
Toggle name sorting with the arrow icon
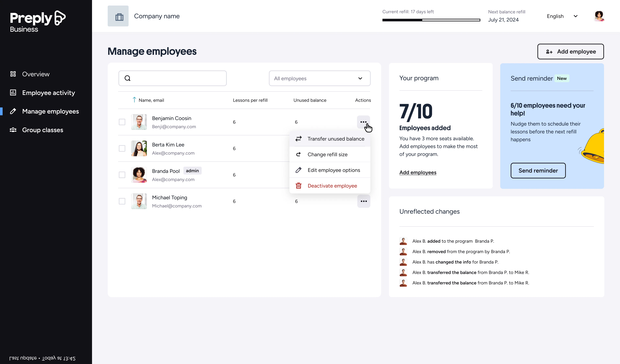tap(134, 100)
